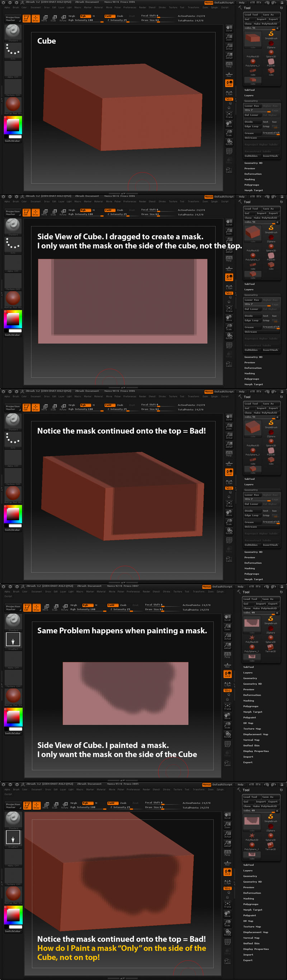Toggle Persp perspective in the Cube screenshot
Viewport: 287px width, 980px height.
229,65
